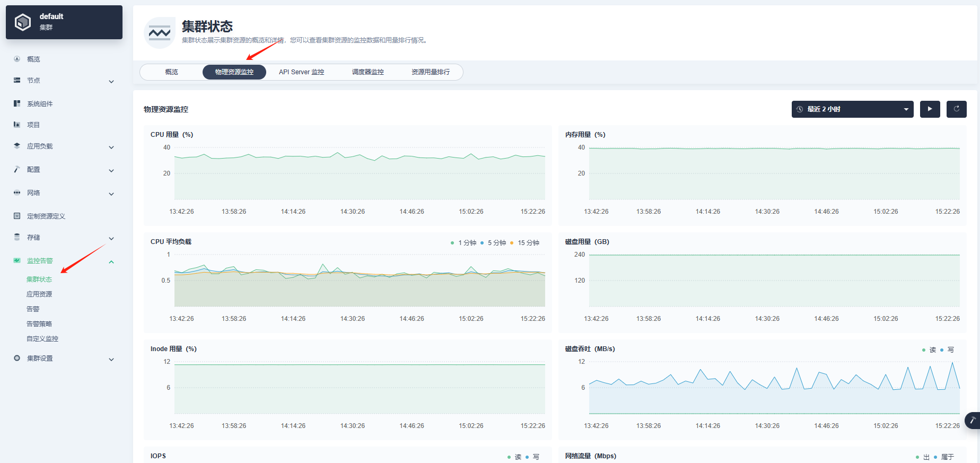Screen dimensions: 980x463
Task: Toggle the 1 分钟 legend in CPU 平均负载
Action: pos(463,243)
